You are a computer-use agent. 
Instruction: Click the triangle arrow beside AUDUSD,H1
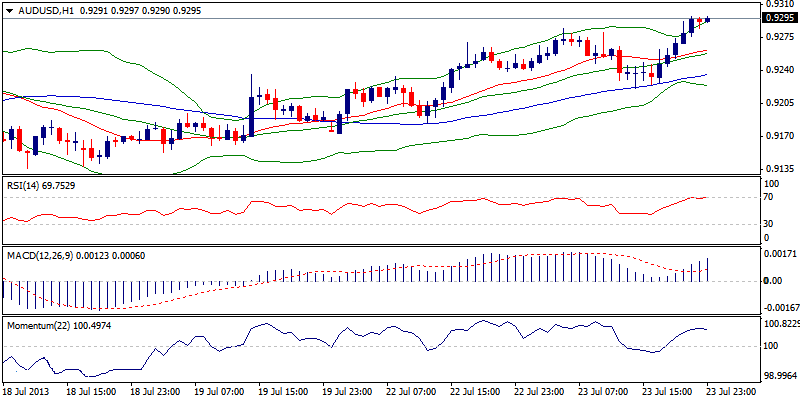(9, 8)
